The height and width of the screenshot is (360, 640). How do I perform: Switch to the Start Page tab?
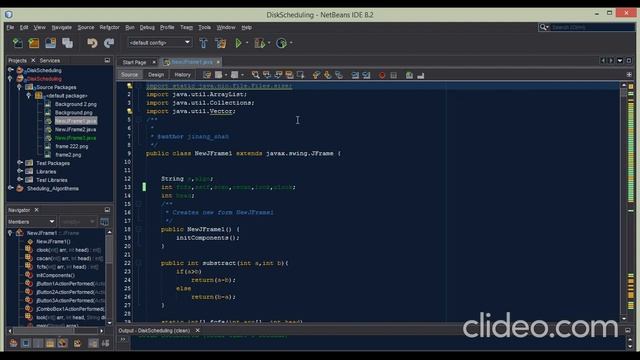pos(134,62)
